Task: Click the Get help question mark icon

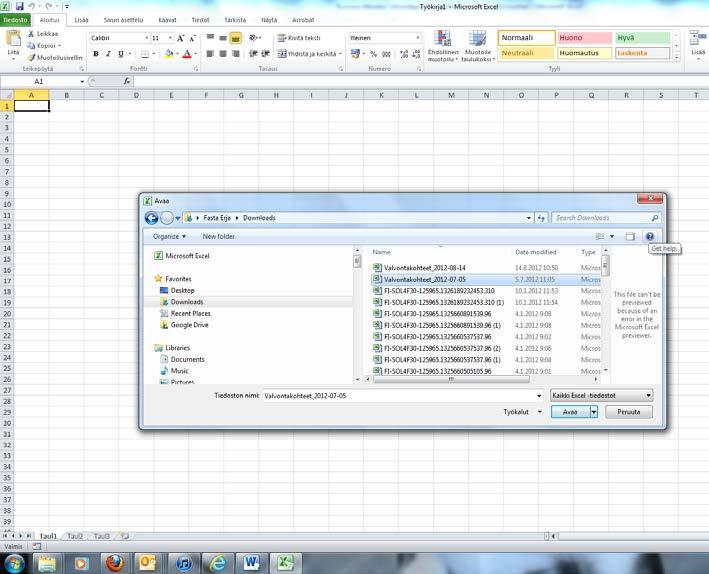Action: [x=650, y=237]
